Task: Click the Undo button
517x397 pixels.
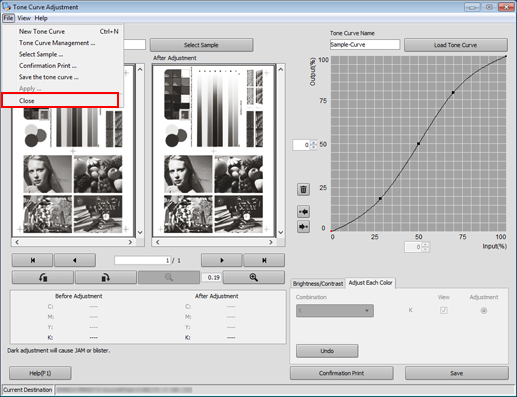Action: tap(327, 351)
